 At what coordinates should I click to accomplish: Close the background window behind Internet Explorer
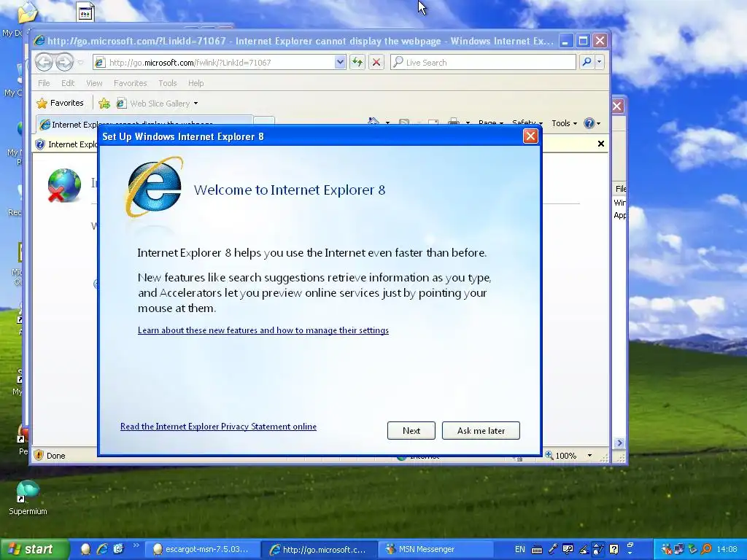pos(617,106)
